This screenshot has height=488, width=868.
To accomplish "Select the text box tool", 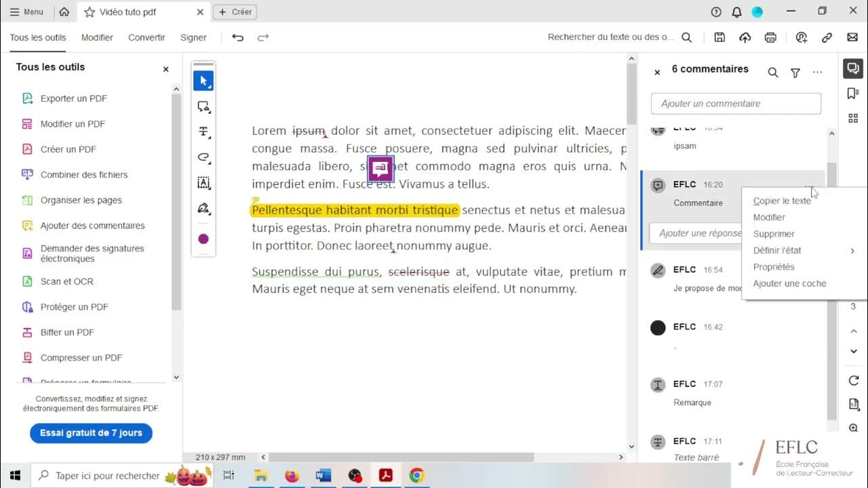I will point(203,183).
